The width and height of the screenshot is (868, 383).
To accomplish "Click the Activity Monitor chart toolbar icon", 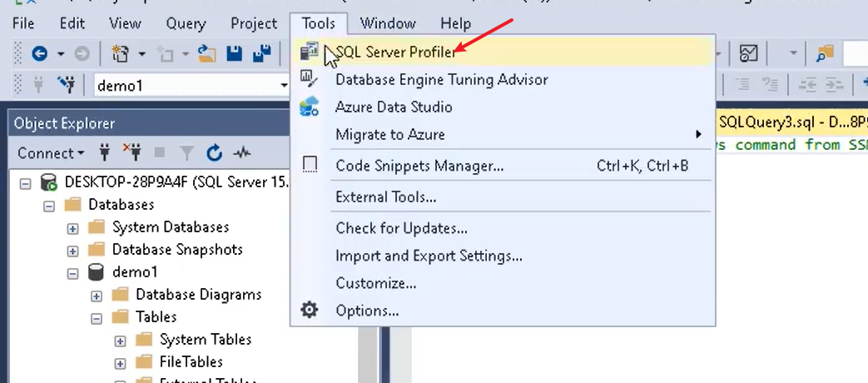I will (x=748, y=53).
